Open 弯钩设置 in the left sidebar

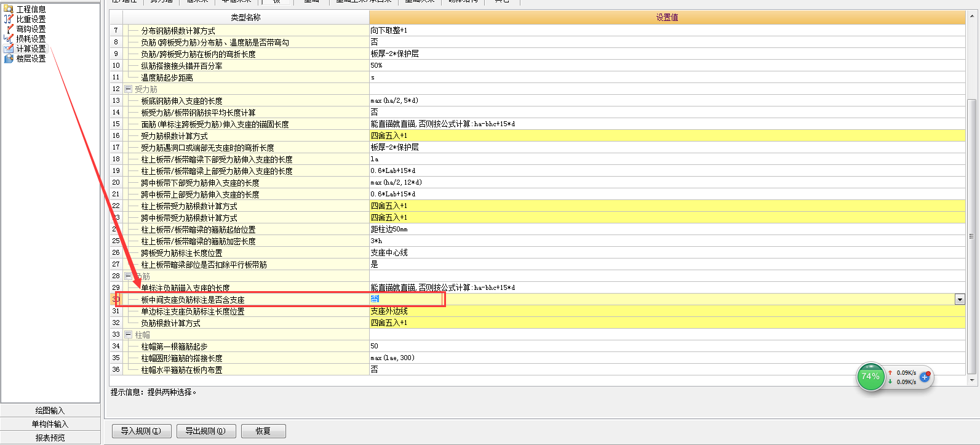pyautogui.click(x=31, y=29)
